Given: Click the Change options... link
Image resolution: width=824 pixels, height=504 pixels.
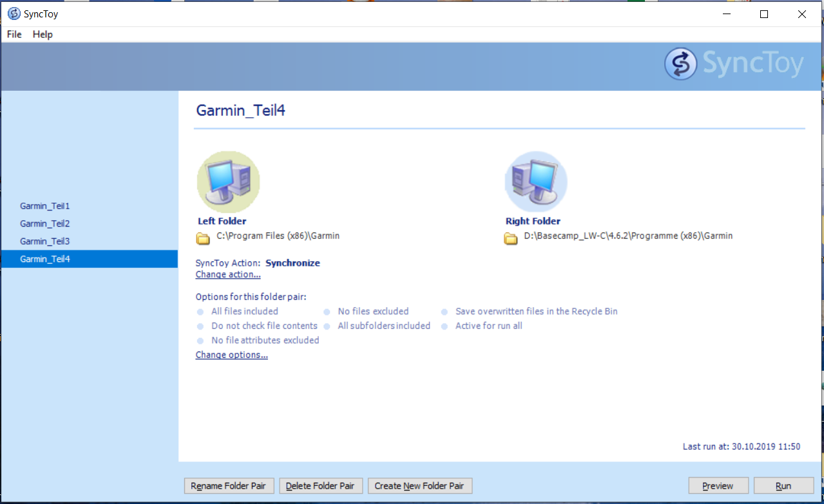Looking at the screenshot, I should point(232,355).
